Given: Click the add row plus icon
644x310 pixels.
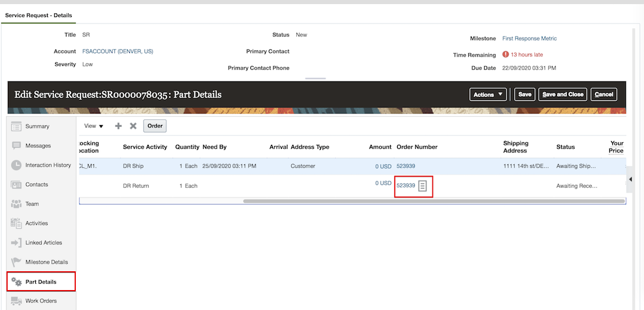Looking at the screenshot, I should pyautogui.click(x=118, y=126).
